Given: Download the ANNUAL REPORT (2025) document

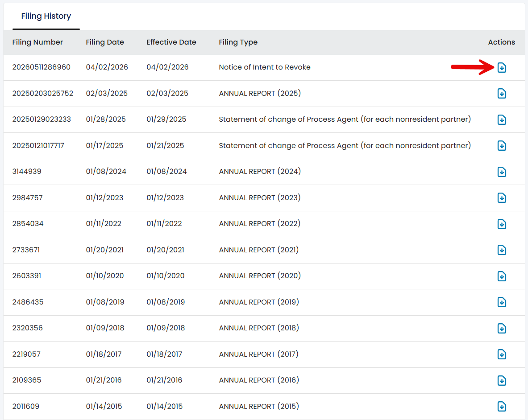Looking at the screenshot, I should [502, 94].
